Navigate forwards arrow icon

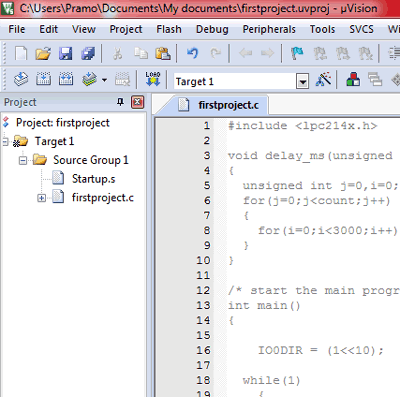[x=267, y=53]
